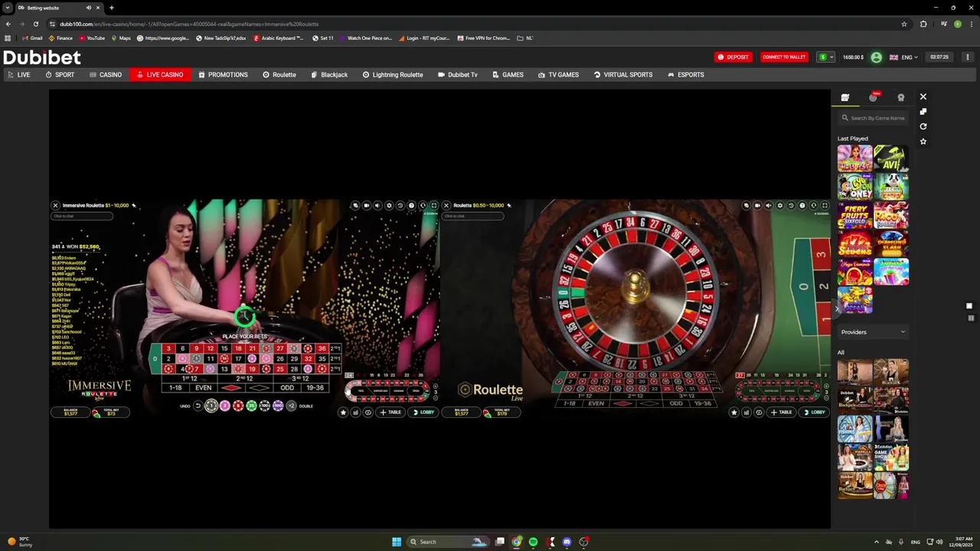Toggle video in Immersive Roulette
The image size is (980, 551).
pyautogui.click(x=367, y=205)
